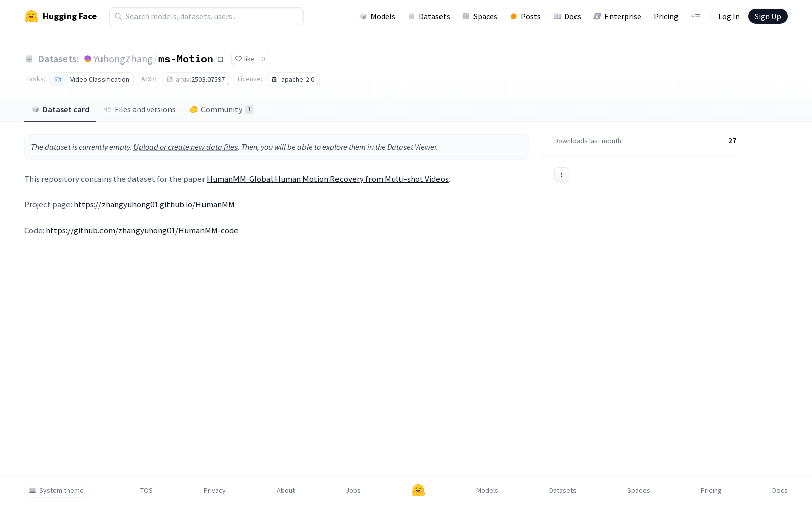Copy dataset name with the copy icon
Screen dimensions: 812x508
(220, 59)
